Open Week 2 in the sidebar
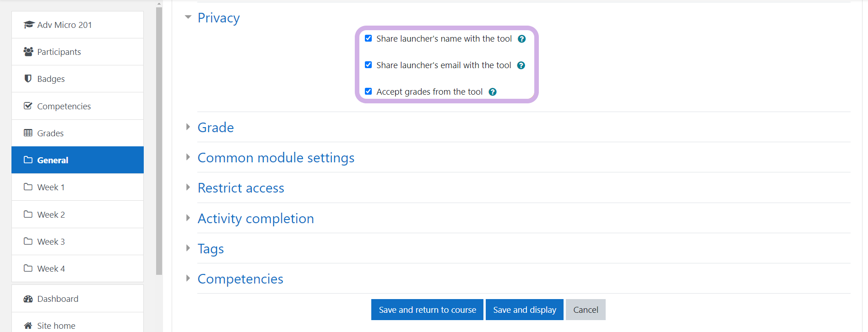 (x=51, y=214)
